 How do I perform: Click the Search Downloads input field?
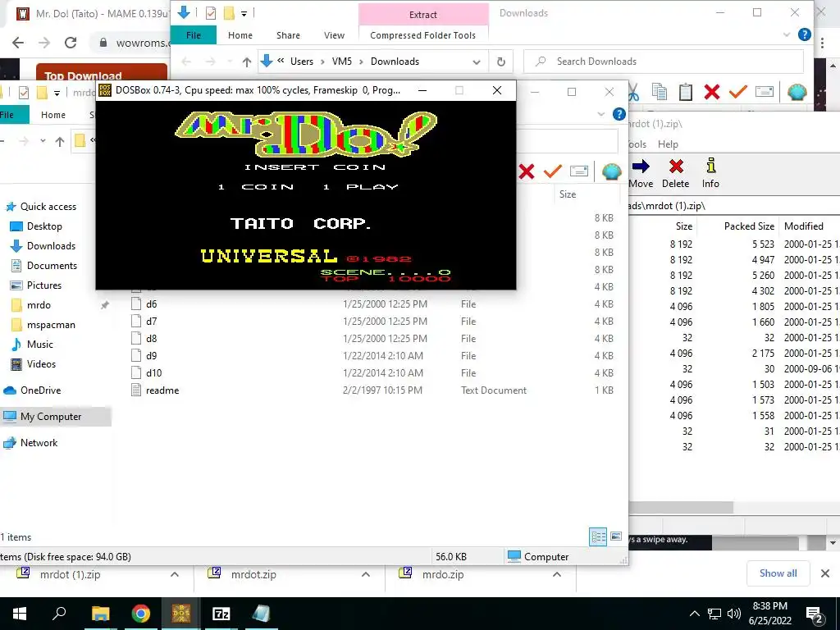coord(663,62)
